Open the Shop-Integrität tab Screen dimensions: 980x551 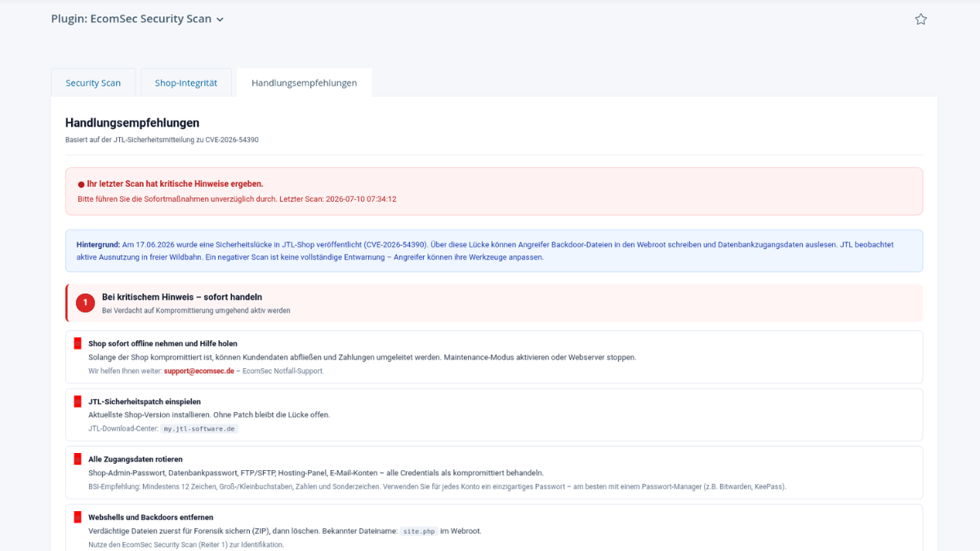coord(186,82)
